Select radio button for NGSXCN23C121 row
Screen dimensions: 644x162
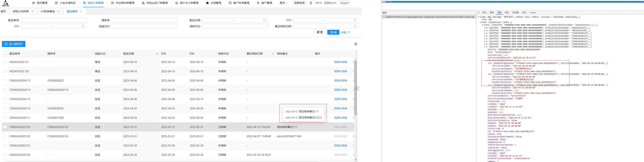click(5, 62)
